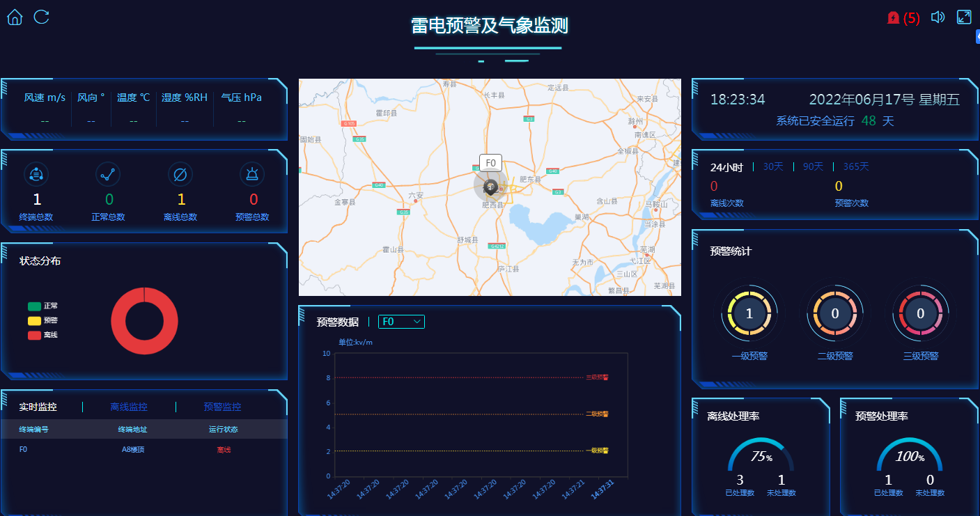This screenshot has width=980, height=516.
Task: Switch statistics to 30天 range
Action: pos(773,166)
